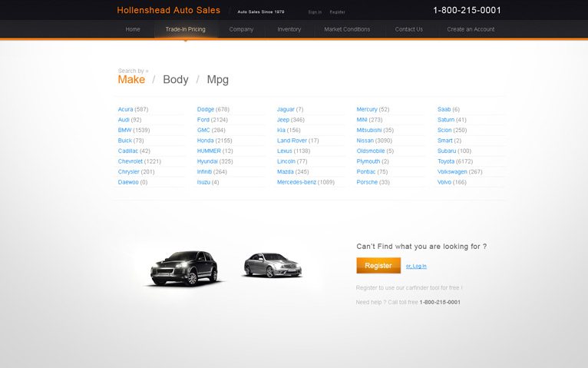Open the Mercury make link

pyautogui.click(x=367, y=109)
